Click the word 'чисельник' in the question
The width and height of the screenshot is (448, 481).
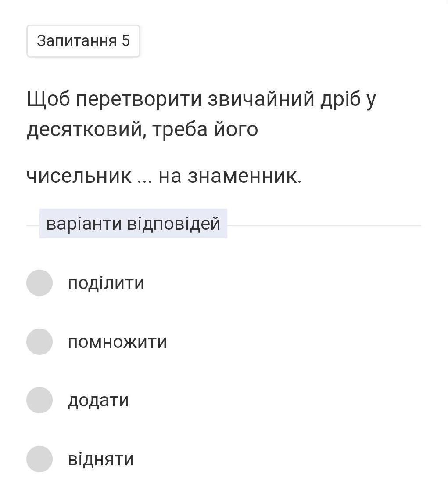(x=79, y=176)
